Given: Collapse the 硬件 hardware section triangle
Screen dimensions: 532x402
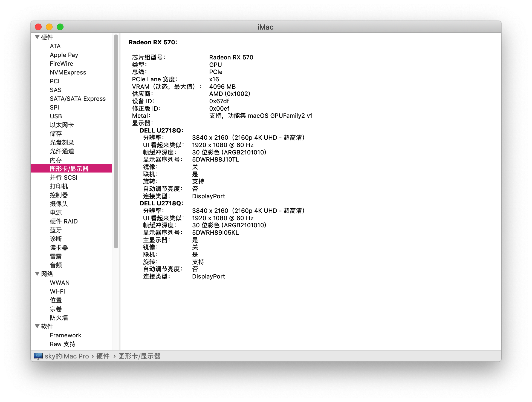Looking at the screenshot, I should tap(37, 37).
